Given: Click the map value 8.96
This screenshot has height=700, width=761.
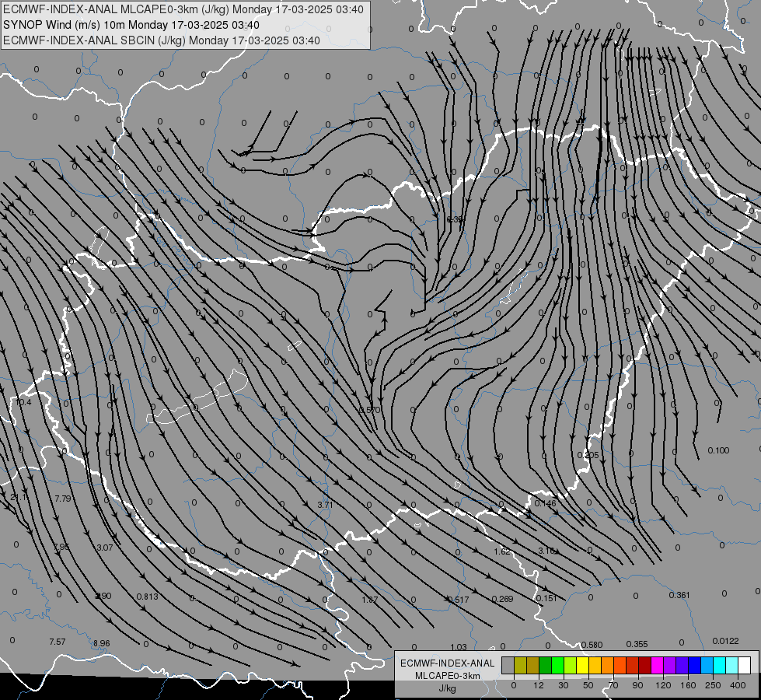Looking at the screenshot, I should 101,643.
